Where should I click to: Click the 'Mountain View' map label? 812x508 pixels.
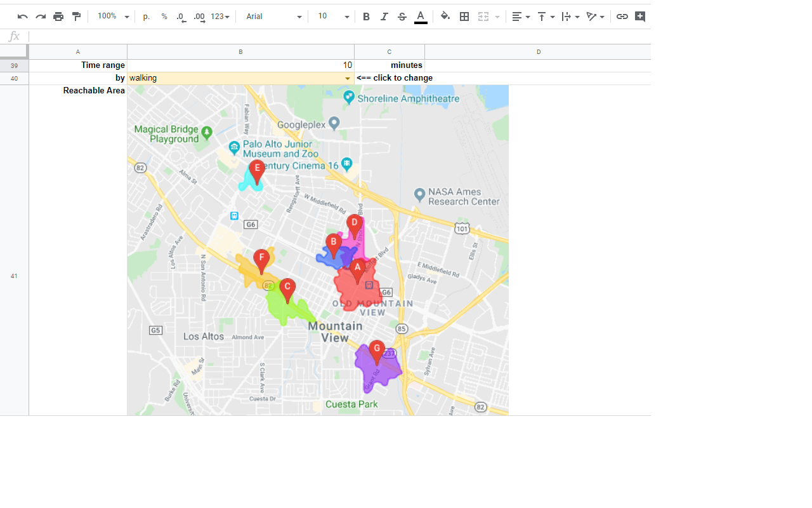click(x=335, y=332)
